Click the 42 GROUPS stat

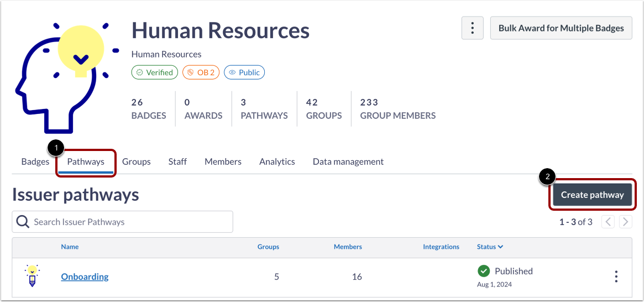pos(324,109)
